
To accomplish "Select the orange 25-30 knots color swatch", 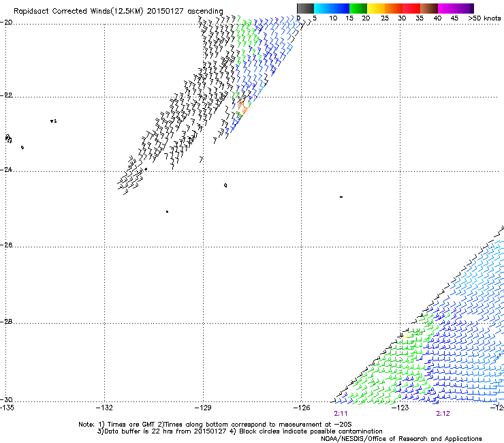I will coord(394,8).
